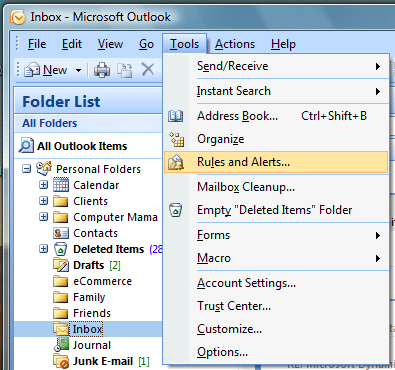Click the recycle bin icon beside Empty Deleted Items
This screenshot has width=395, height=370.
click(x=176, y=210)
